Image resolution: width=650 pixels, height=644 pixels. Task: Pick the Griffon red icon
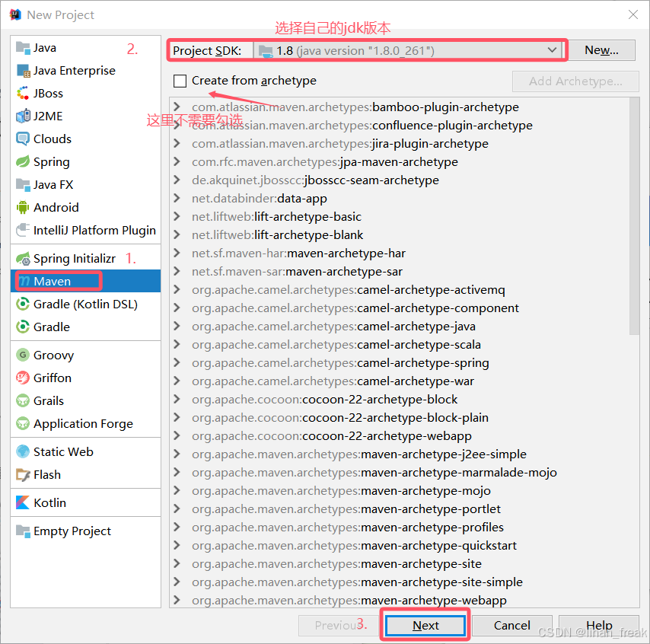coord(23,378)
